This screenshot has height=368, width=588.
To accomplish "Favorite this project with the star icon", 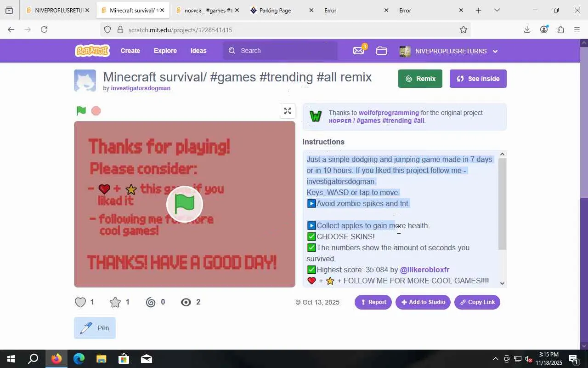I will click(x=115, y=302).
